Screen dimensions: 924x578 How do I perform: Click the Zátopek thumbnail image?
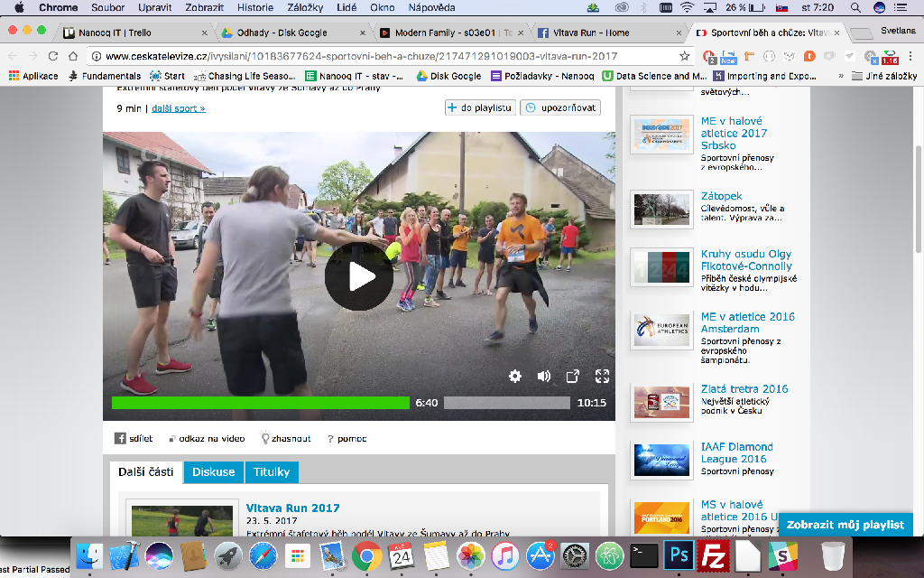(661, 209)
